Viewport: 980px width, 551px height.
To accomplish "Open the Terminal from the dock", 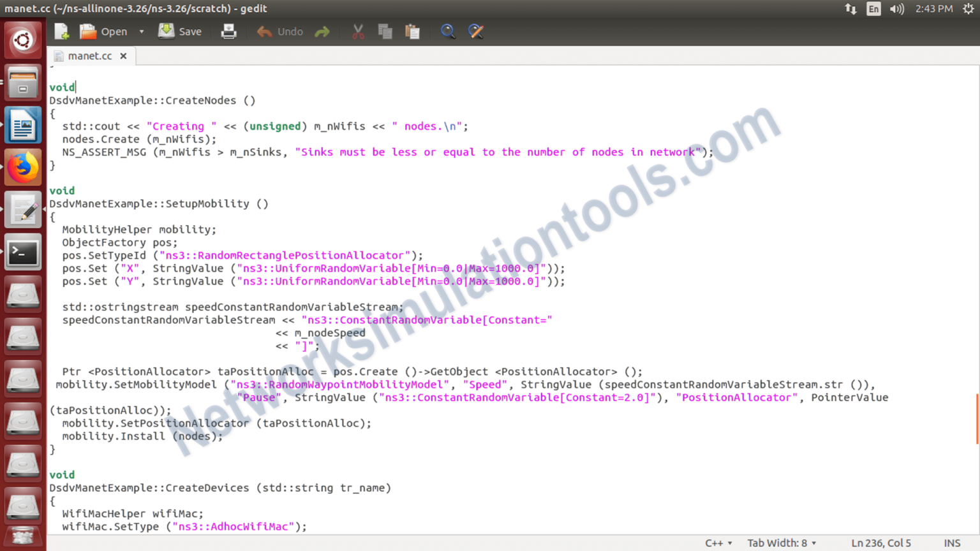I will pos(23,251).
